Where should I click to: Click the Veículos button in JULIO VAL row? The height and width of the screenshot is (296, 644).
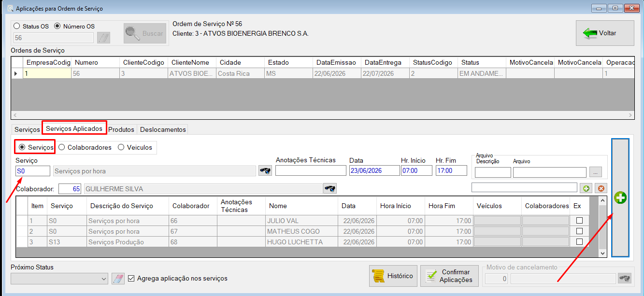point(497,221)
